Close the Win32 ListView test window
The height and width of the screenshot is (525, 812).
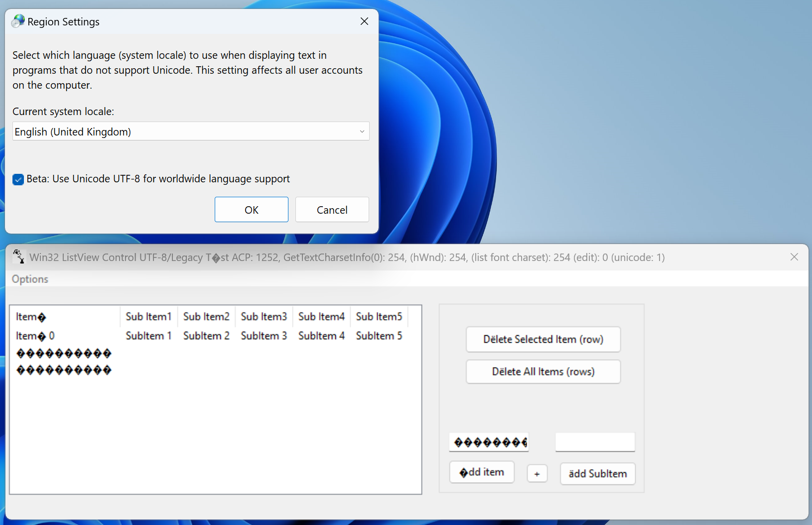tap(794, 257)
